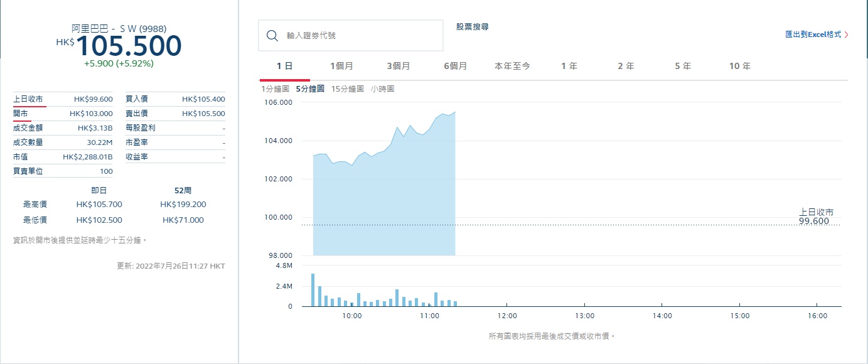Switch to the 1個月 tab

(x=342, y=66)
